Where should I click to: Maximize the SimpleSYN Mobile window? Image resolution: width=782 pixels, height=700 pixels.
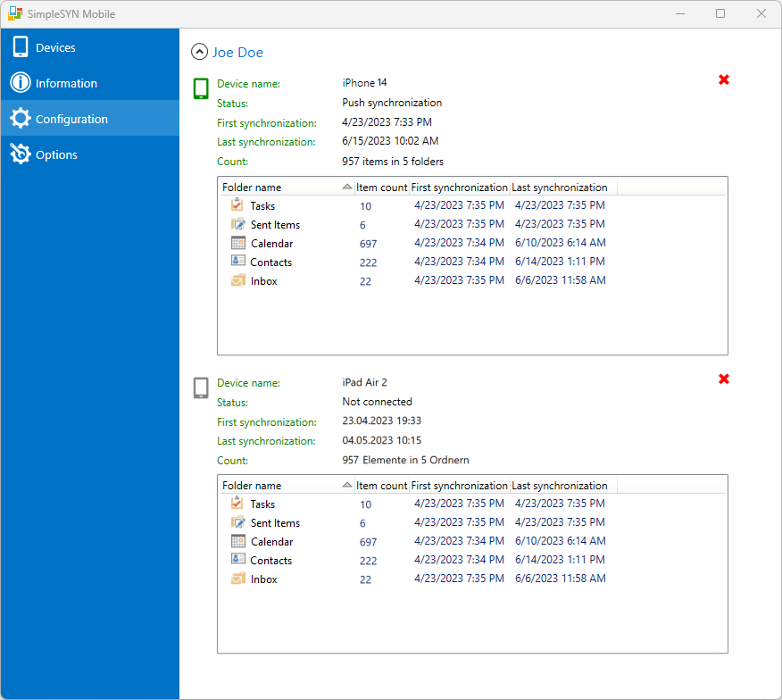click(x=720, y=13)
